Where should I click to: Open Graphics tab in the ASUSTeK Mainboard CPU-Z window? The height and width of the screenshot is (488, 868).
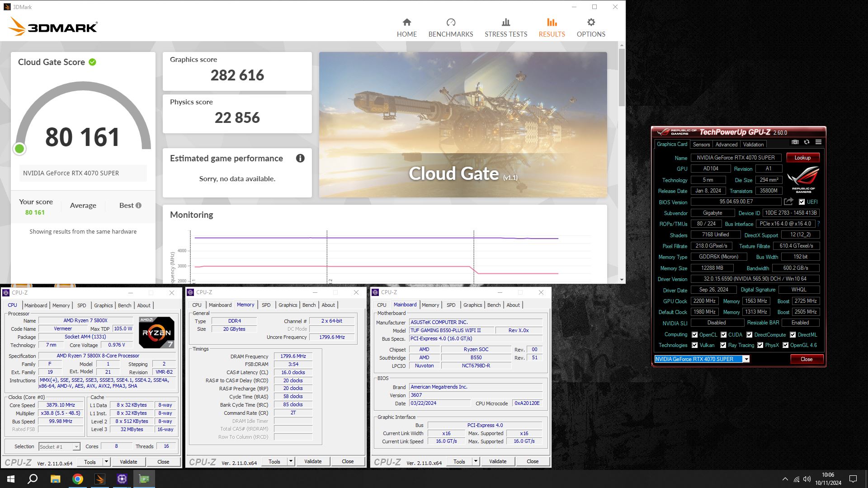point(472,305)
